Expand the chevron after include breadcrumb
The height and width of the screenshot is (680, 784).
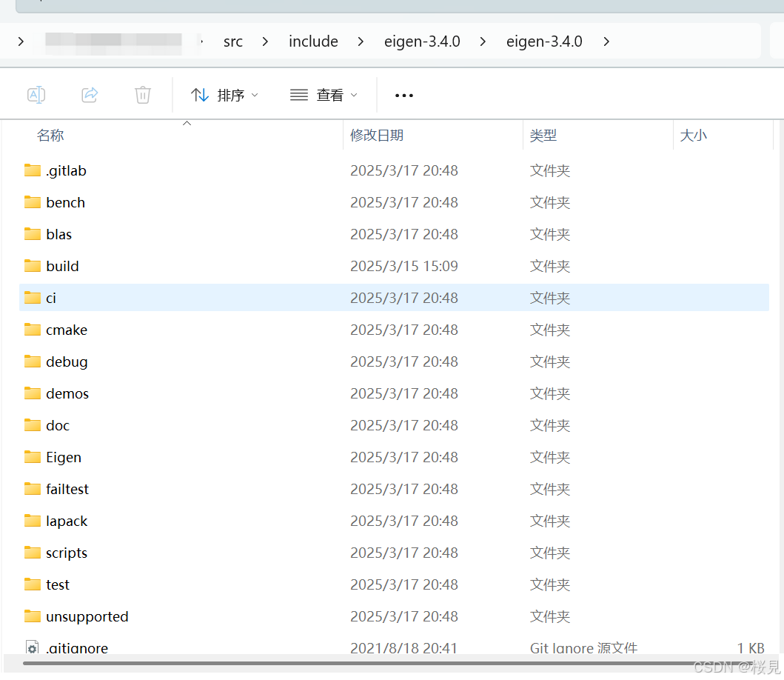361,41
